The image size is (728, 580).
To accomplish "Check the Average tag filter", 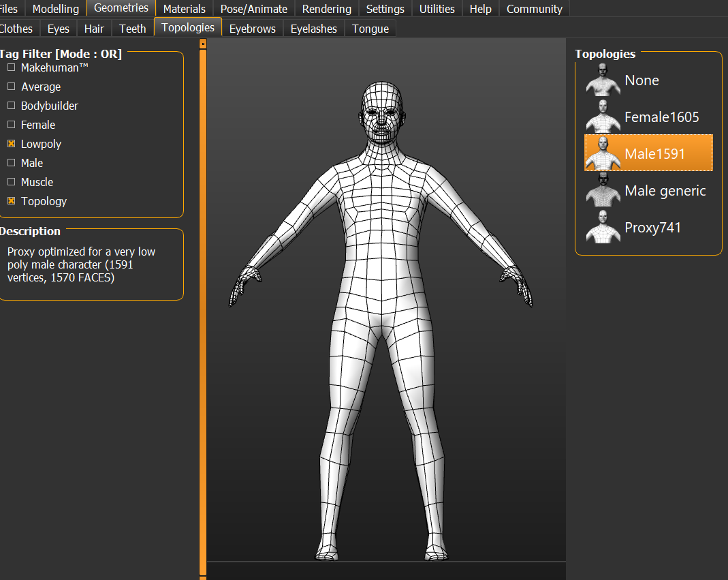I will (12, 87).
